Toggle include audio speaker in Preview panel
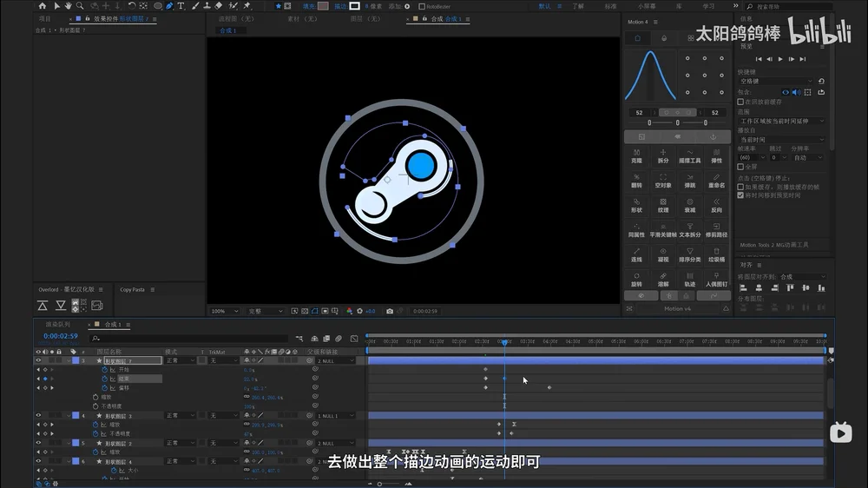This screenshot has width=868, height=488. click(797, 93)
